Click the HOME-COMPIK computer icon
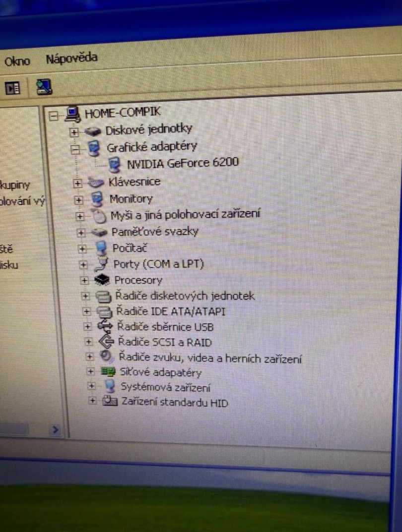This screenshot has height=532, width=402. (x=72, y=112)
